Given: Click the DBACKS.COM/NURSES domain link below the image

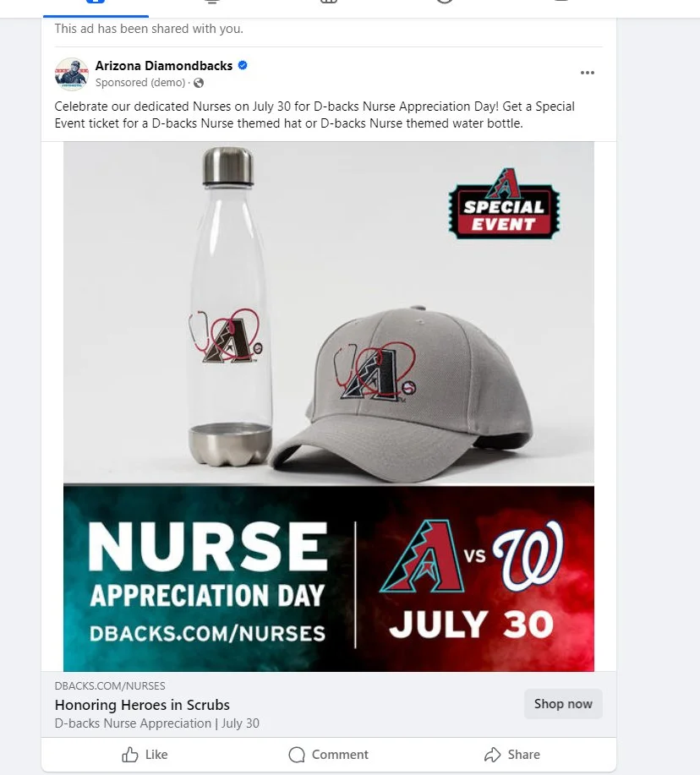Looking at the screenshot, I should [110, 685].
